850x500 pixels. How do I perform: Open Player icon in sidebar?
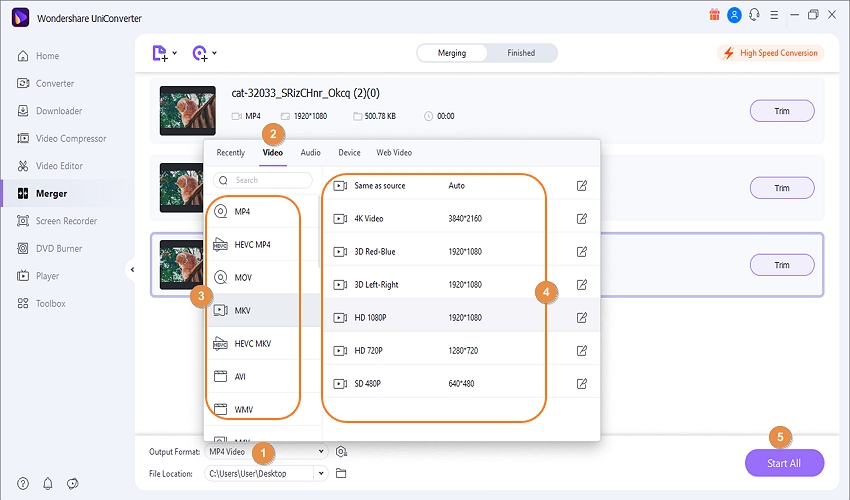[23, 276]
